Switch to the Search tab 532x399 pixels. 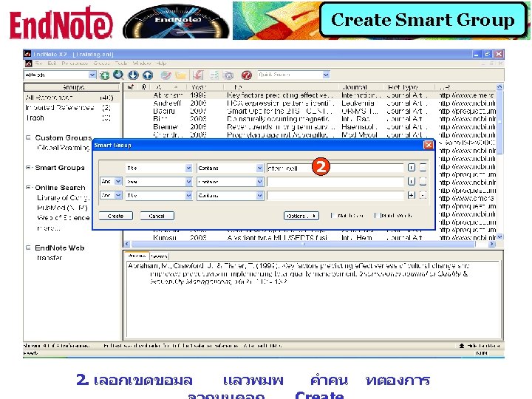coord(159,256)
